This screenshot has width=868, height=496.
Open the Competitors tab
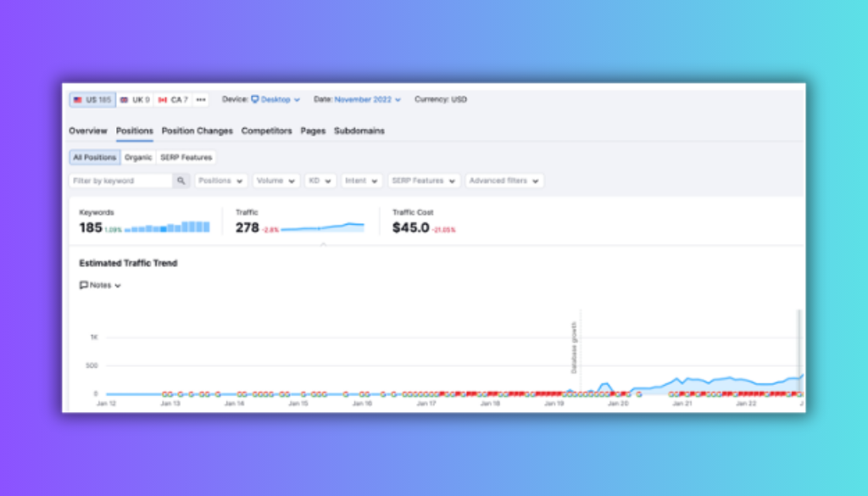(266, 131)
